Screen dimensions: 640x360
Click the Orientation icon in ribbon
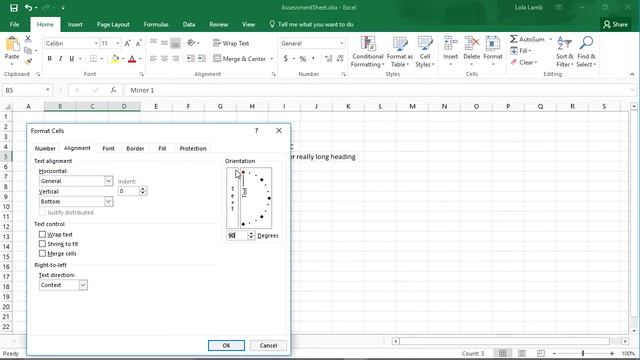(191, 43)
